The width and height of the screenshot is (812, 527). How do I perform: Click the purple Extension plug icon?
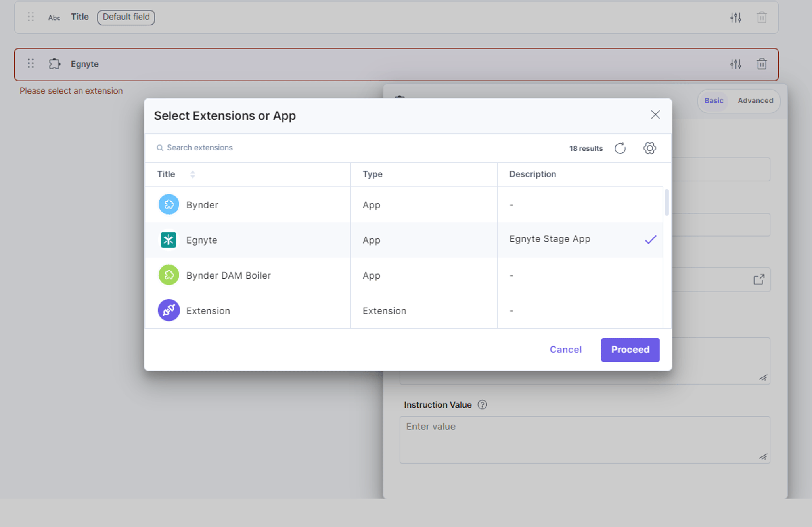pos(169,310)
